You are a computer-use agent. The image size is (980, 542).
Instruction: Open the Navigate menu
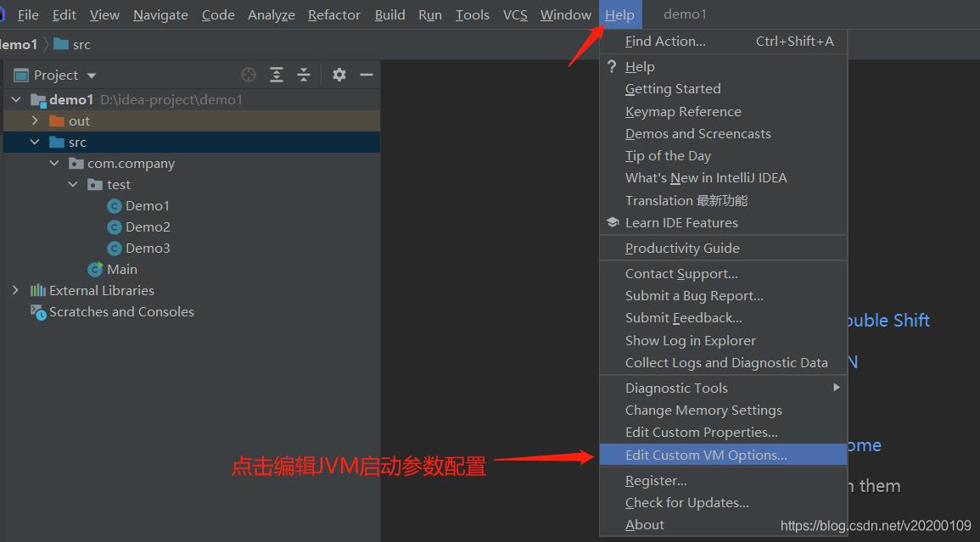pyautogui.click(x=160, y=14)
